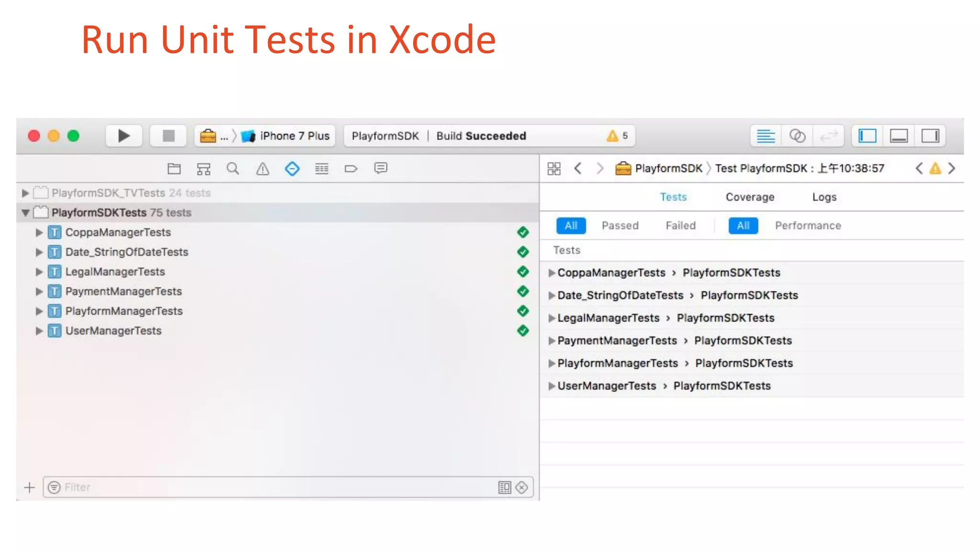The image size is (980, 551).
Task: Click Test PlayformSDK report in jump bar
Action: coord(800,168)
